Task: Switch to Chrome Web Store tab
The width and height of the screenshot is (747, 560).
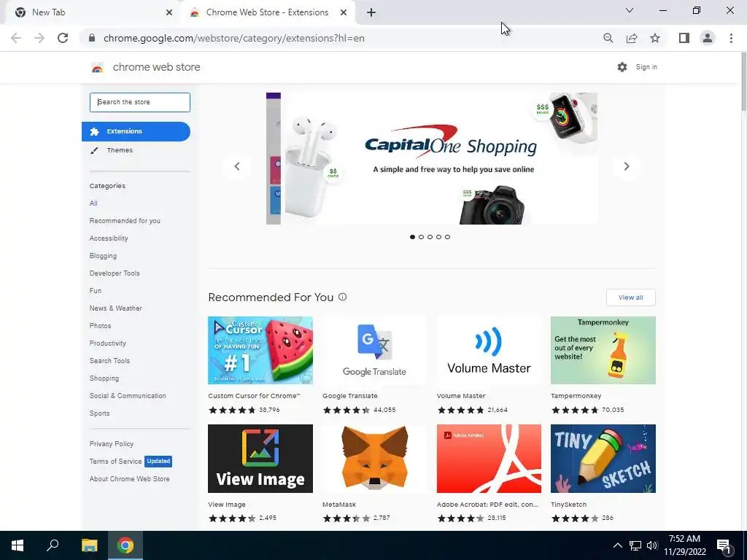Action: coord(267,12)
